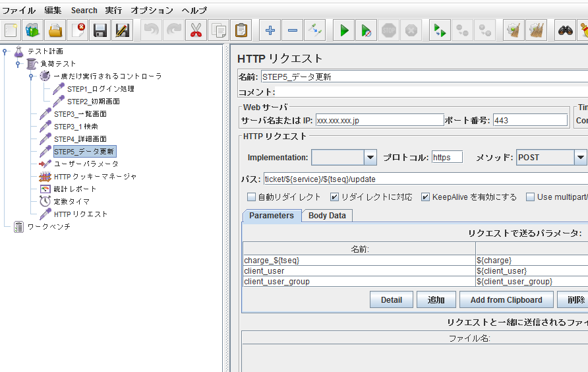Click the サーバ名または IP field
This screenshot has width=588, height=372.
tap(380, 121)
